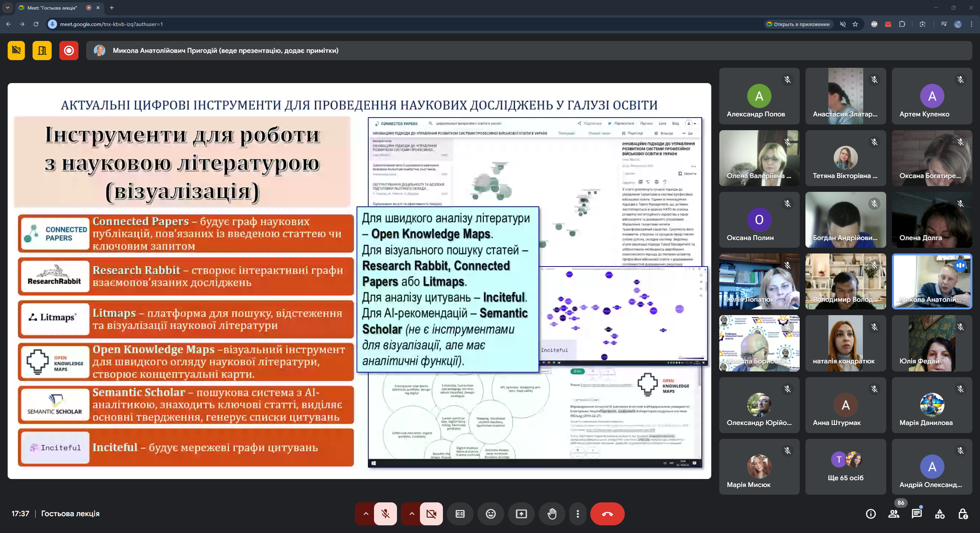Click 'Открыть в приложении' button

[798, 24]
